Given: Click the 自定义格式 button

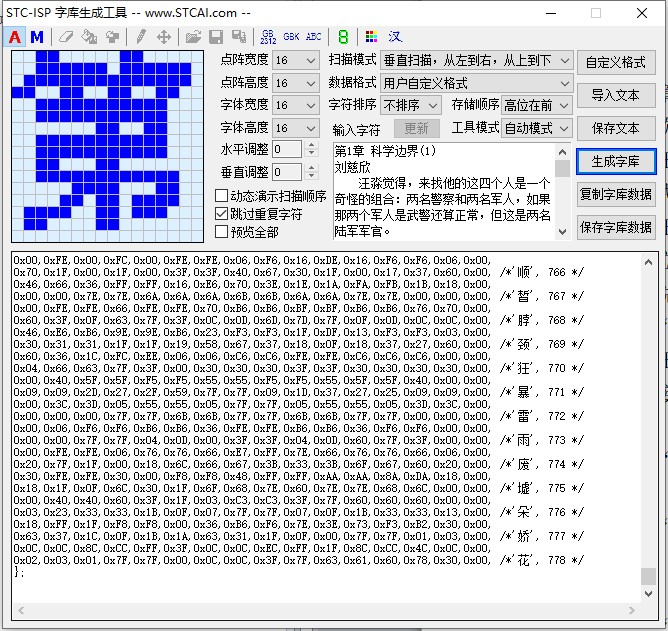Looking at the screenshot, I should (616, 62).
